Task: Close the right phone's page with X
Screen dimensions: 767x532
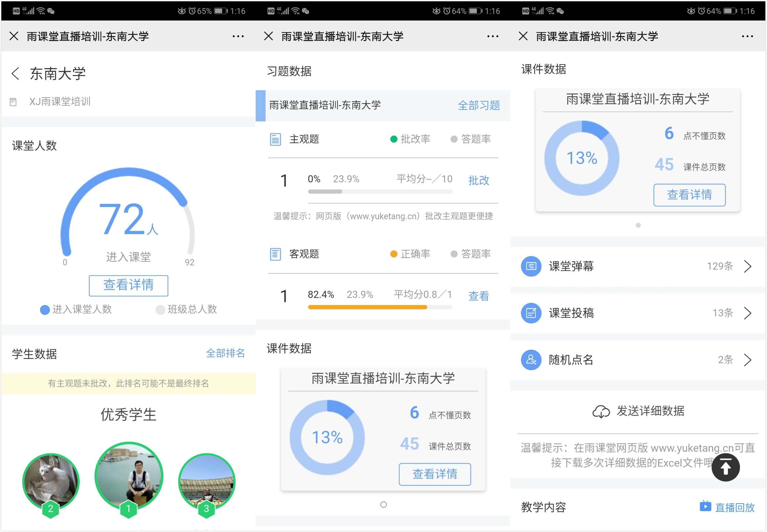Action: 523,36
